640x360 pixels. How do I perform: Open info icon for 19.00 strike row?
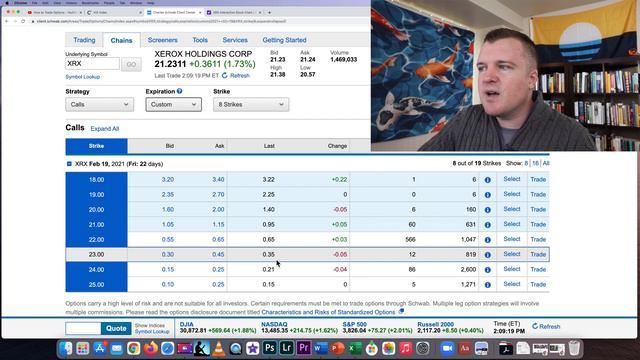click(487, 195)
